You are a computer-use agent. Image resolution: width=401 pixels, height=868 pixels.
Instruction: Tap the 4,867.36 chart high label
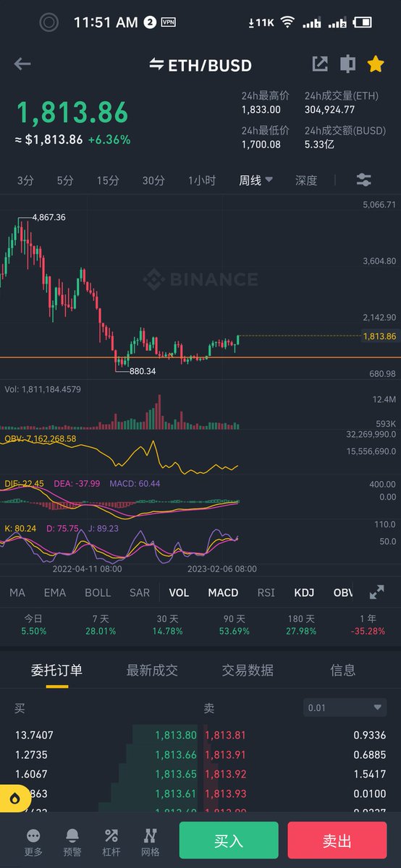[50, 217]
